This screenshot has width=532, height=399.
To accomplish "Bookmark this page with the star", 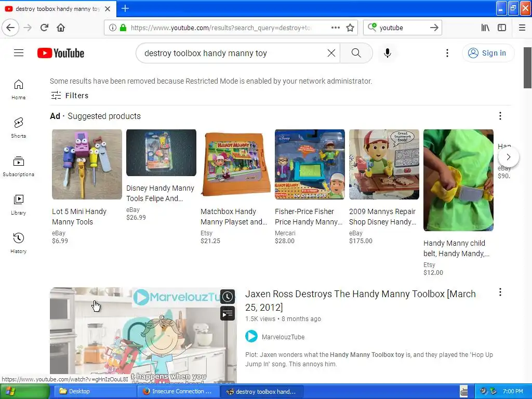I will coord(350,28).
